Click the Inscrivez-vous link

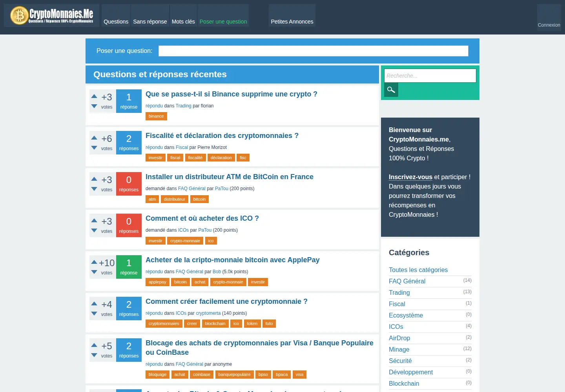pos(410,177)
